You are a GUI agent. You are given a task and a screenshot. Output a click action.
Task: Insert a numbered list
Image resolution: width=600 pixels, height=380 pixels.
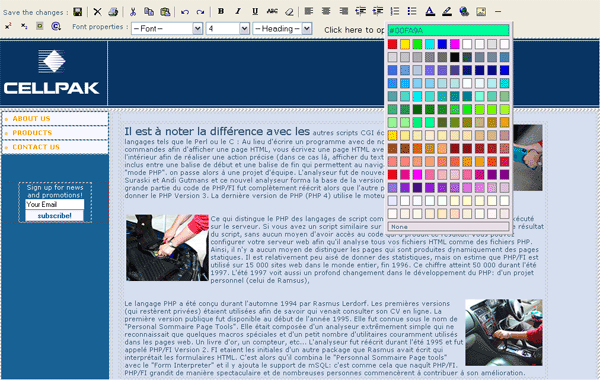click(x=395, y=11)
